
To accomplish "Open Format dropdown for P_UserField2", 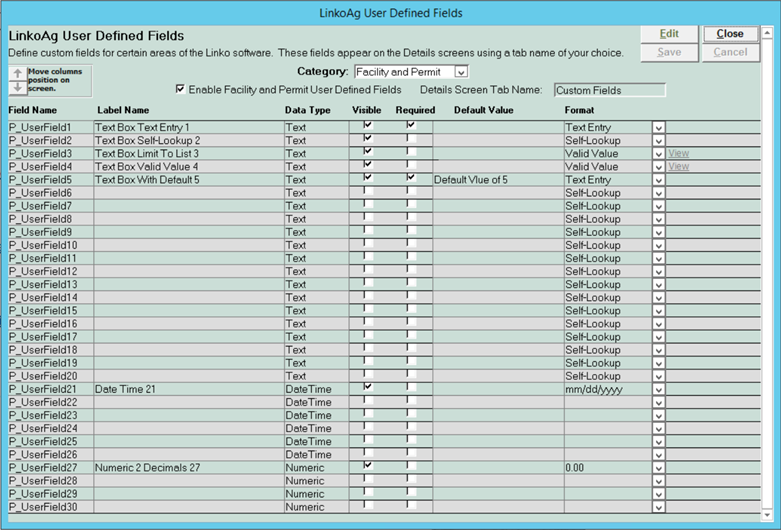I will pos(658,141).
